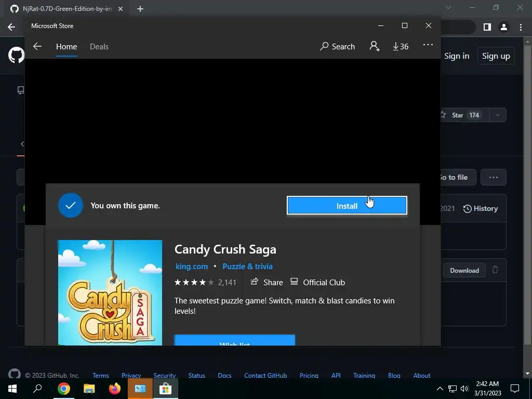This screenshot has width=532, height=399.
Task: Open the GitHub footer Privacy link
Action: point(131,375)
